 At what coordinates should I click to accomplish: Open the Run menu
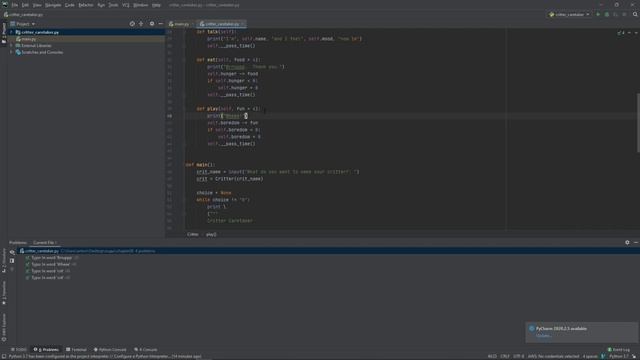[101, 5]
